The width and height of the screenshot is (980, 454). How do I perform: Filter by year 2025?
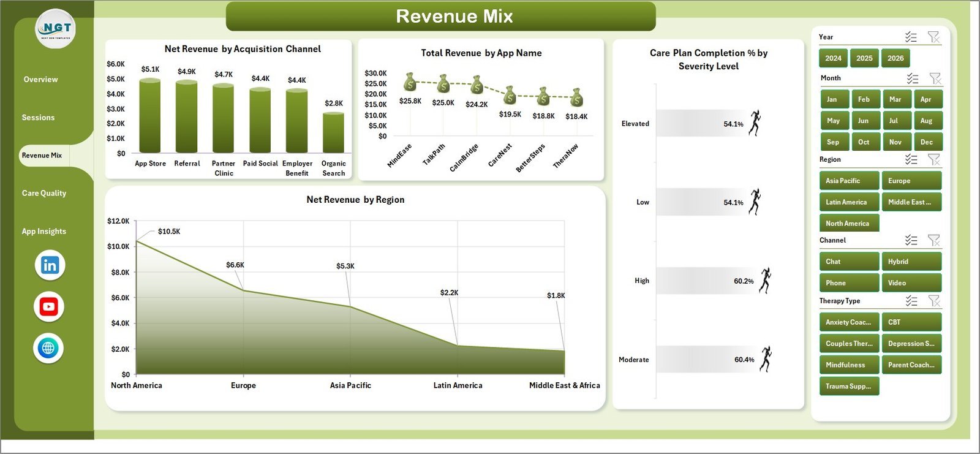click(x=864, y=58)
